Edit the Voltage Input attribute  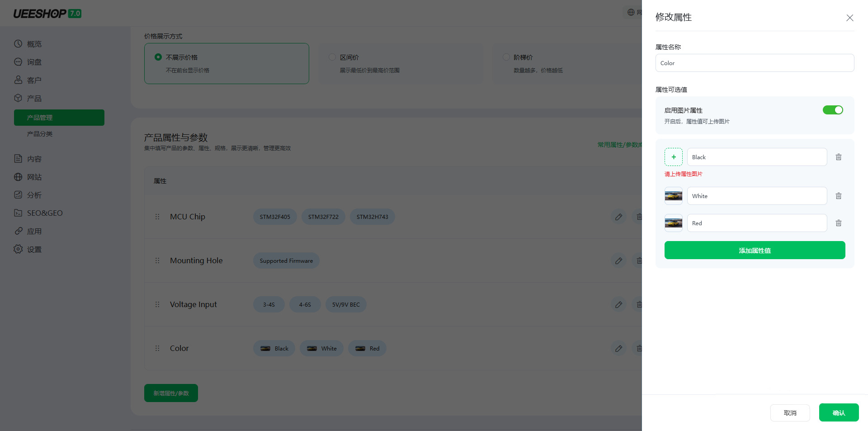[x=619, y=304]
